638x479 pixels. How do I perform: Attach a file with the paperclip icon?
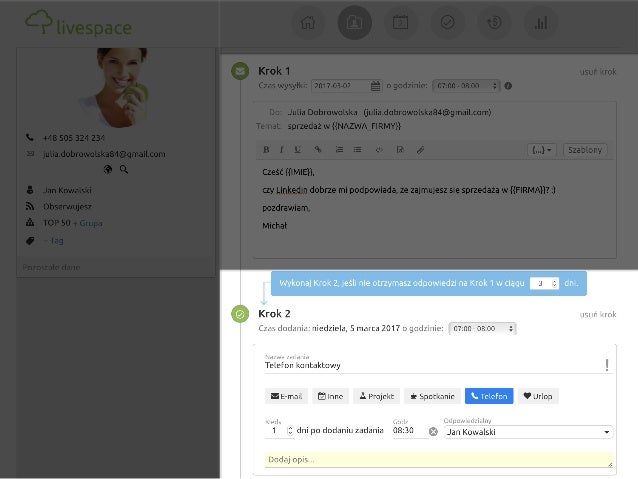coord(420,150)
